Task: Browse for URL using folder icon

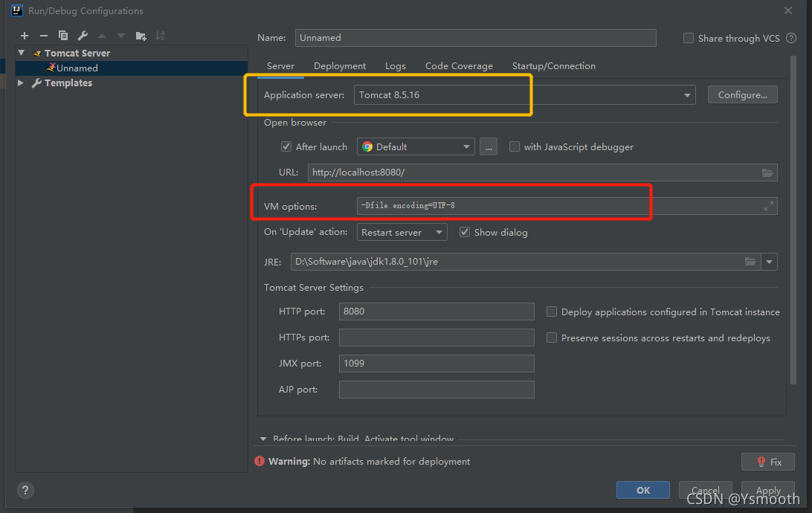Action: [x=767, y=172]
